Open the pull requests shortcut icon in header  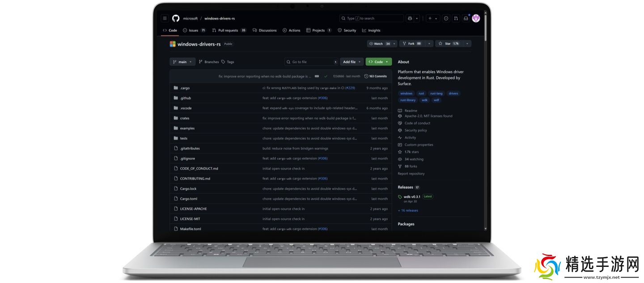click(x=456, y=18)
